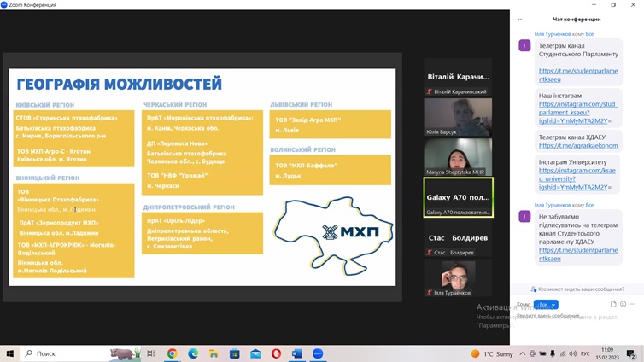Select Ілля Турченков video tile
The image size is (644, 362).
pyautogui.click(x=459, y=277)
